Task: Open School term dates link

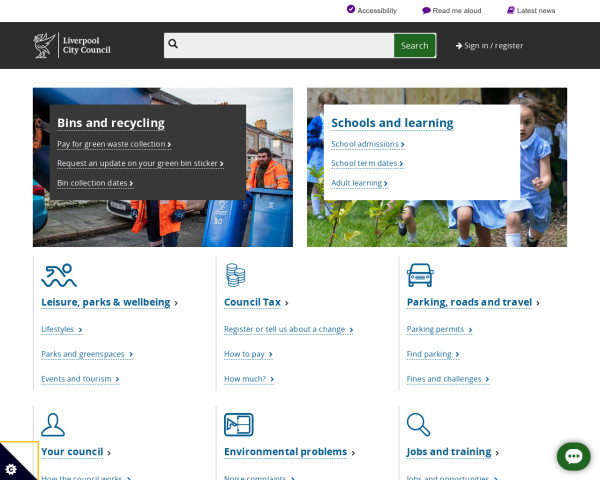Action: [367, 163]
